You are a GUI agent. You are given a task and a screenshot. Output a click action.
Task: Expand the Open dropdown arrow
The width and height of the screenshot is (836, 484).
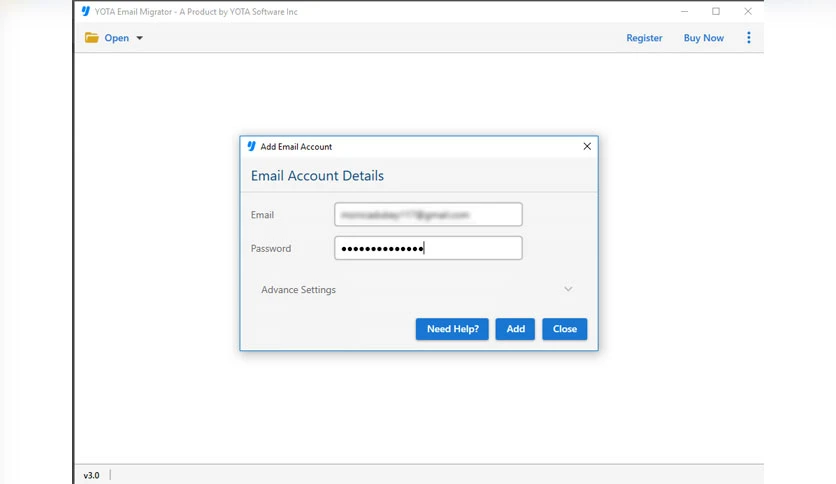(140, 38)
